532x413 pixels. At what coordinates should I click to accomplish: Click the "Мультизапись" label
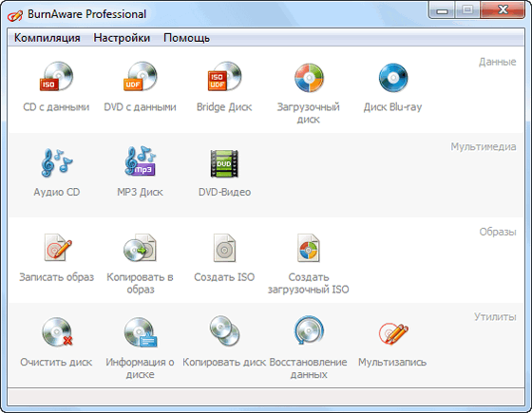(392, 363)
